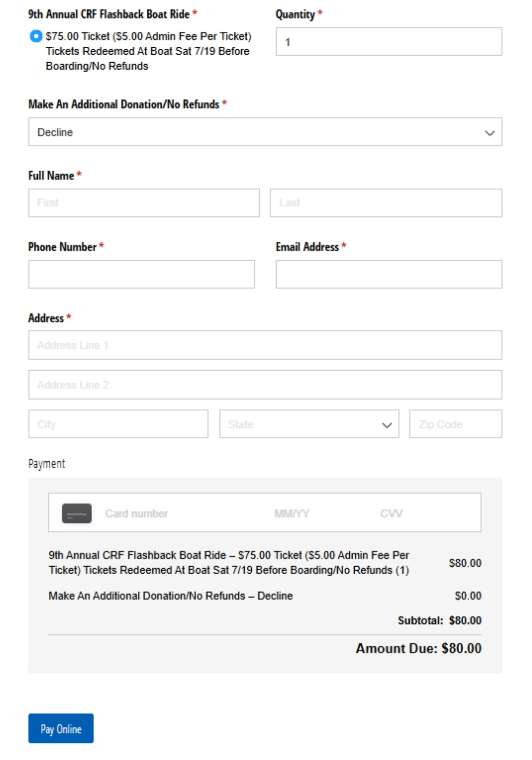
Task: Click the donation dropdown chevron arrow
Action: [x=490, y=133]
